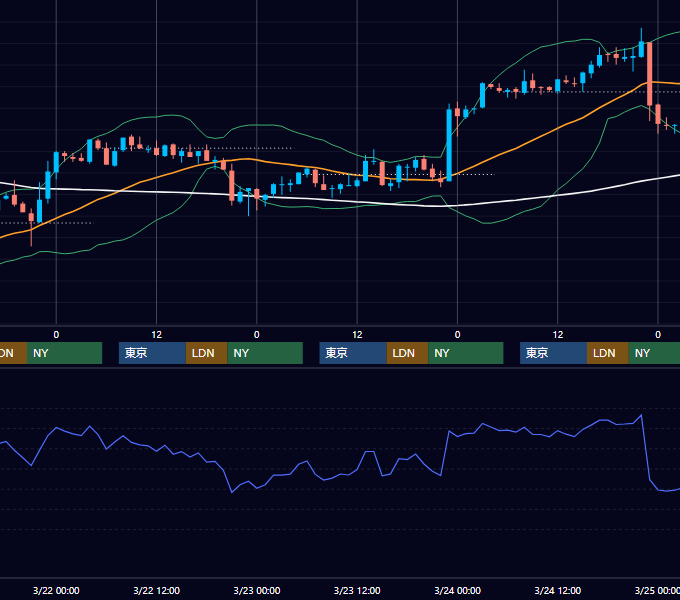This screenshot has height=600, width=680.
Task: Select the LDN session block on 3/23
Action: tap(407, 353)
